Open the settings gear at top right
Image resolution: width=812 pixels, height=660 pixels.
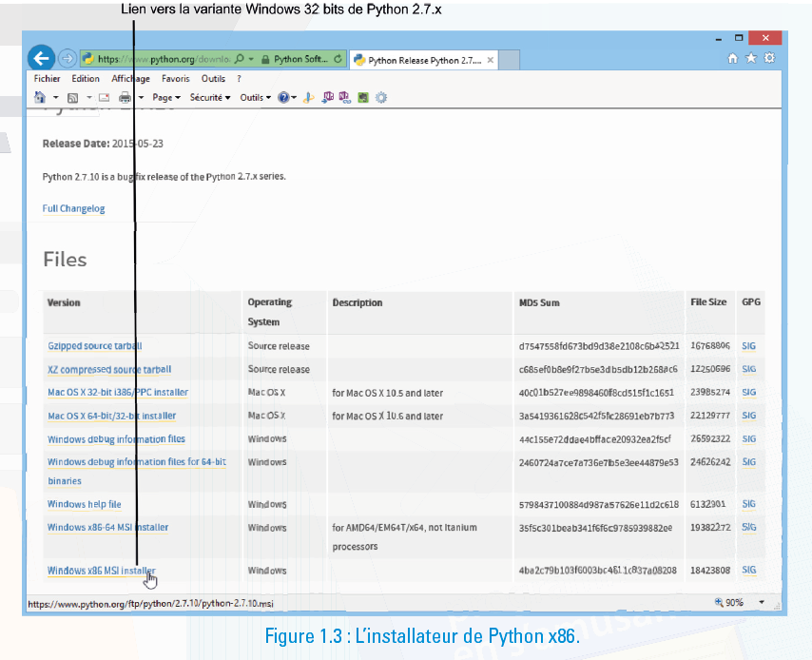769,58
